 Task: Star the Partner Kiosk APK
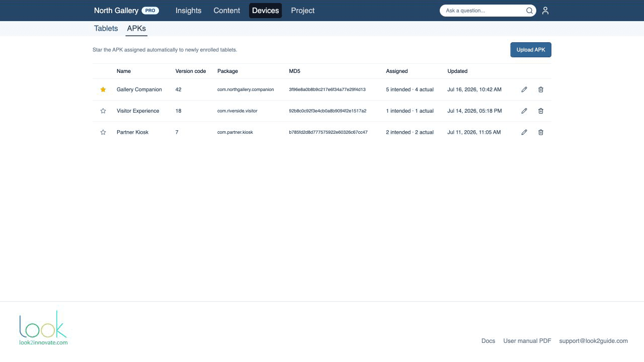pos(103,132)
